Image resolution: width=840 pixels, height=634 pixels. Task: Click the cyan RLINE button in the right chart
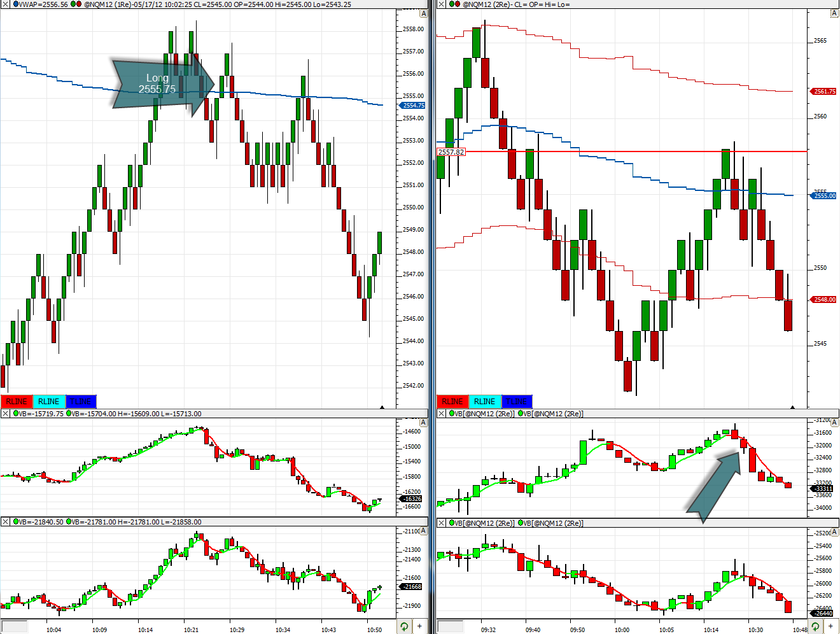pyautogui.click(x=485, y=402)
